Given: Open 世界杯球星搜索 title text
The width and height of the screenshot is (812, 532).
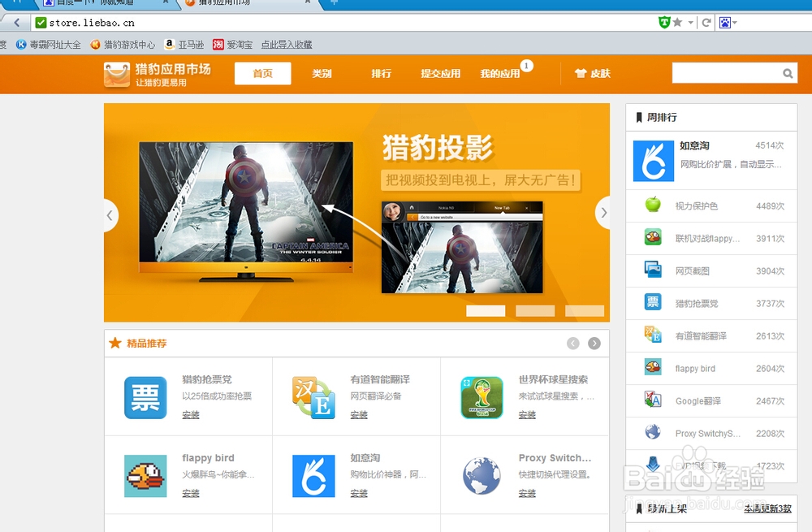Looking at the screenshot, I should point(553,379).
